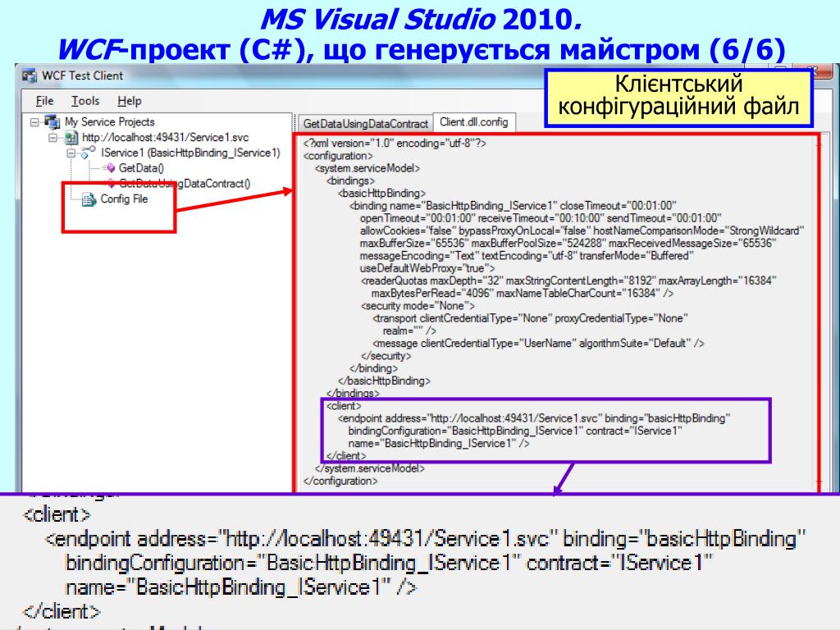This screenshot has width=840, height=630.
Task: Click the <client> tag in config pane
Action: pyautogui.click(x=344, y=405)
